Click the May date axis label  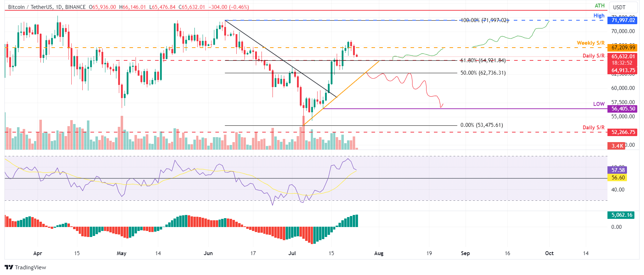[x=121, y=253]
